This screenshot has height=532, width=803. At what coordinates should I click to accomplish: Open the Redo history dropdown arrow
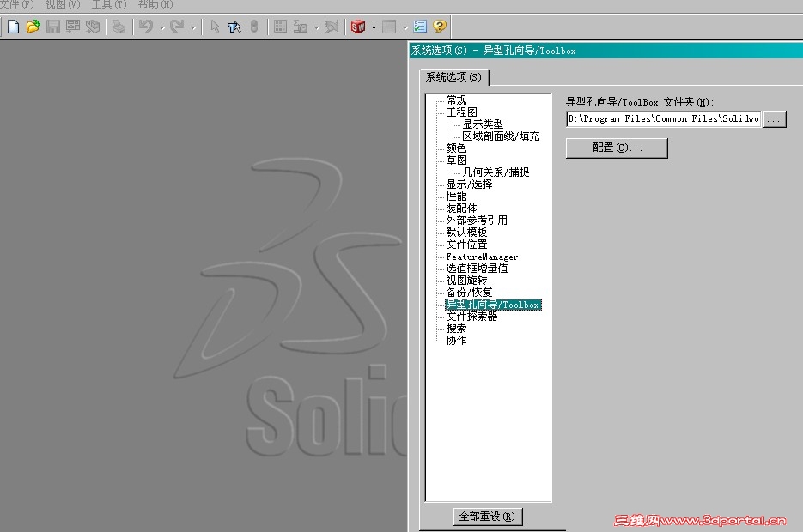tap(193, 27)
